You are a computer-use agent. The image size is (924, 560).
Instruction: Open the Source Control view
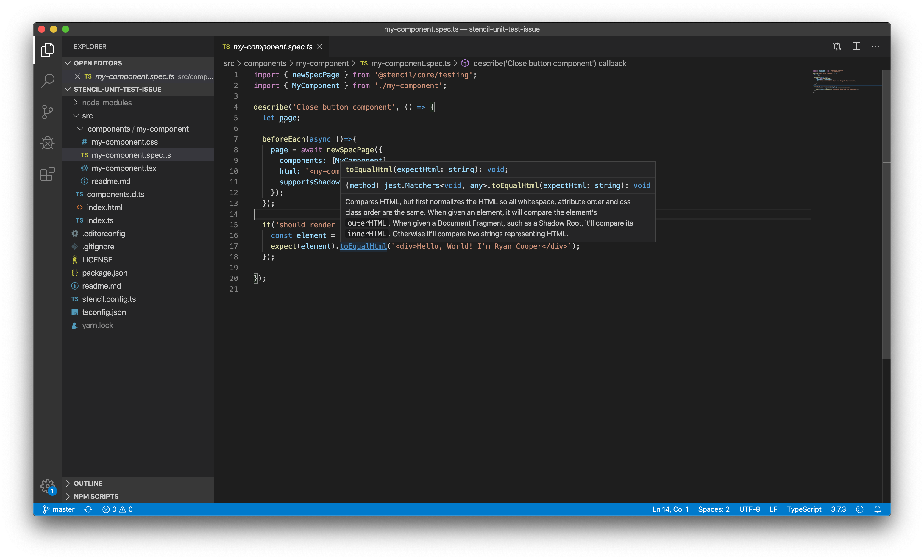tap(48, 111)
